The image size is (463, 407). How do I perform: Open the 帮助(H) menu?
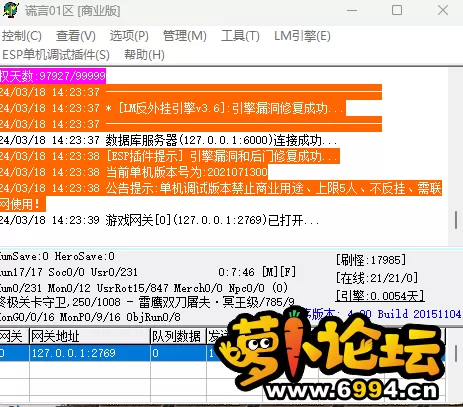[144, 55]
